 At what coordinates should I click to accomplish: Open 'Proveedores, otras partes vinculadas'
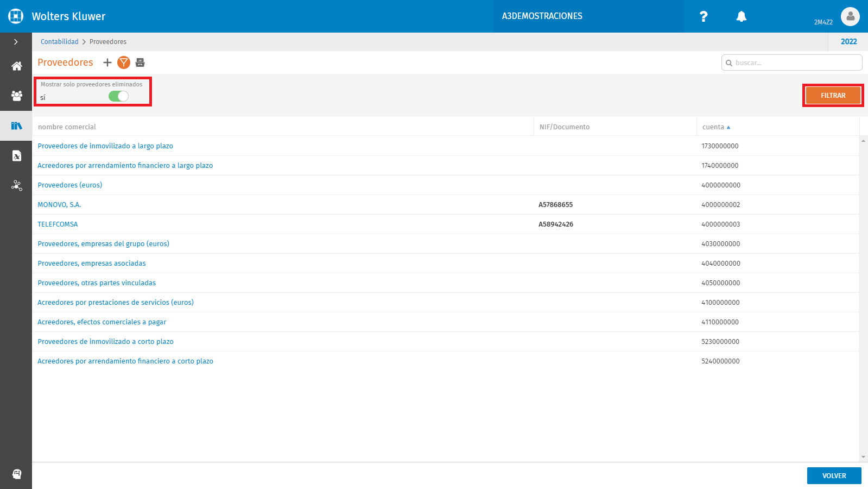pos(97,283)
